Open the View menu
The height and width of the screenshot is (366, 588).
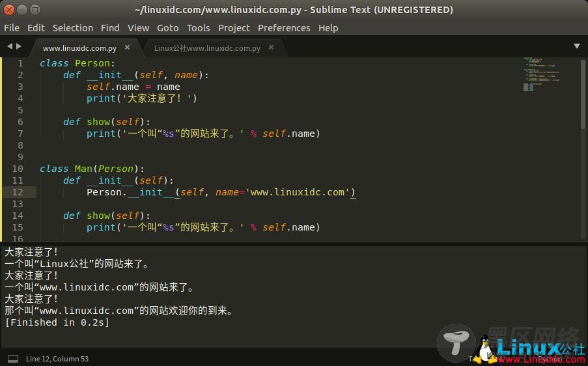coord(139,28)
